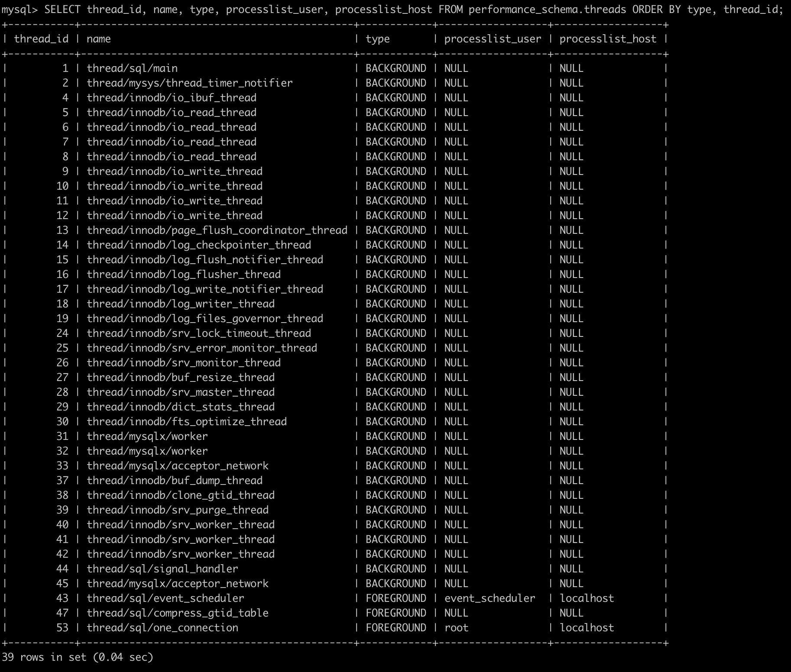Click FOREGROUND type in thread 53 row

click(396, 628)
